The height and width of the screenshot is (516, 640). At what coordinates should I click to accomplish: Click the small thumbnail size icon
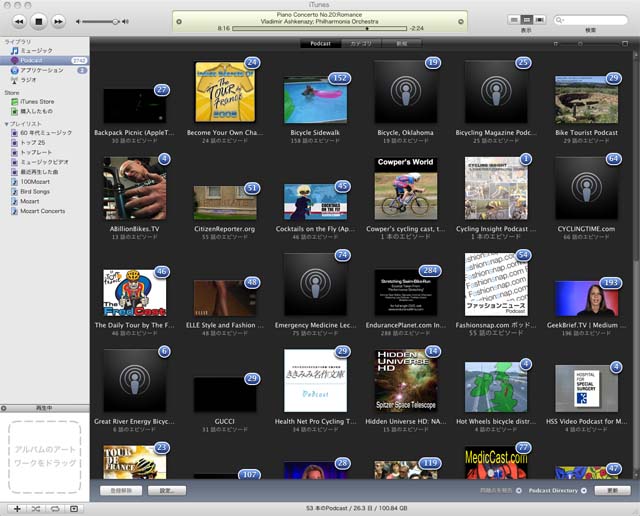556,44
